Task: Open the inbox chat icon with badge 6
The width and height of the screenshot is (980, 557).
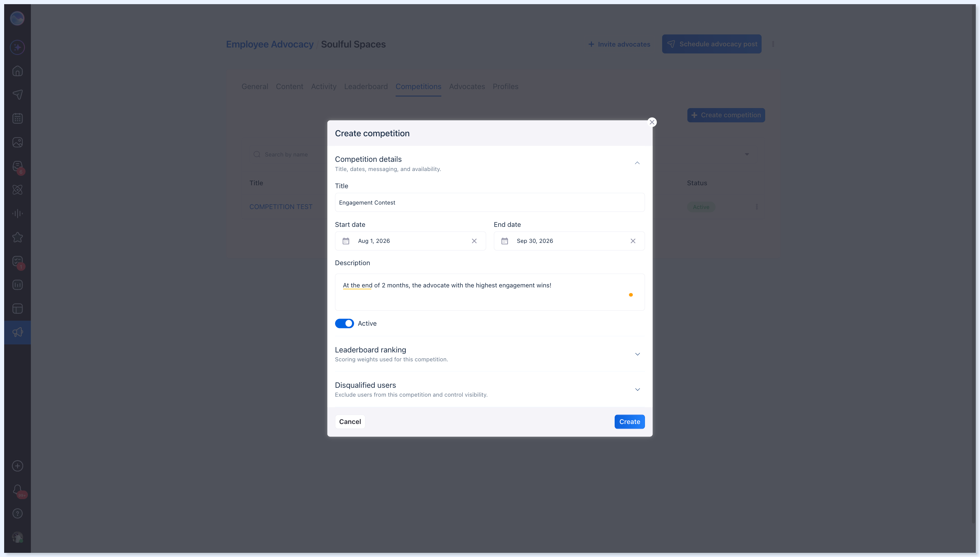Action: tap(18, 166)
